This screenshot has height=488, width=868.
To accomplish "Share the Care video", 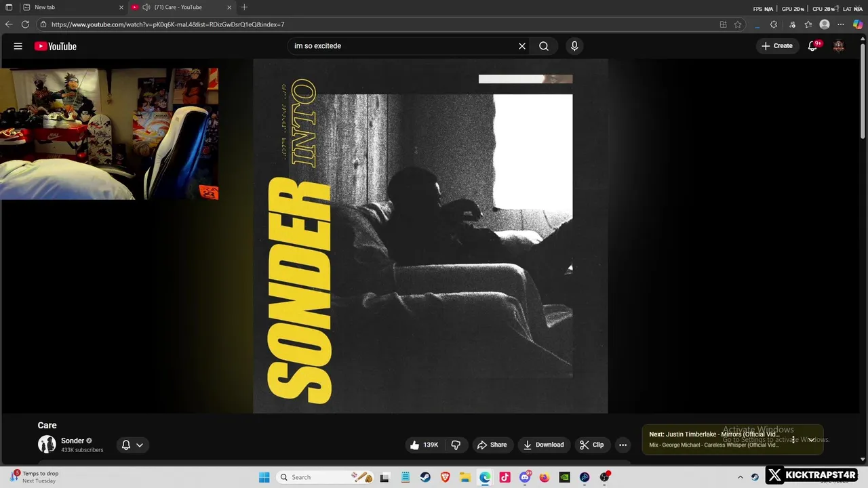I will [492, 445].
